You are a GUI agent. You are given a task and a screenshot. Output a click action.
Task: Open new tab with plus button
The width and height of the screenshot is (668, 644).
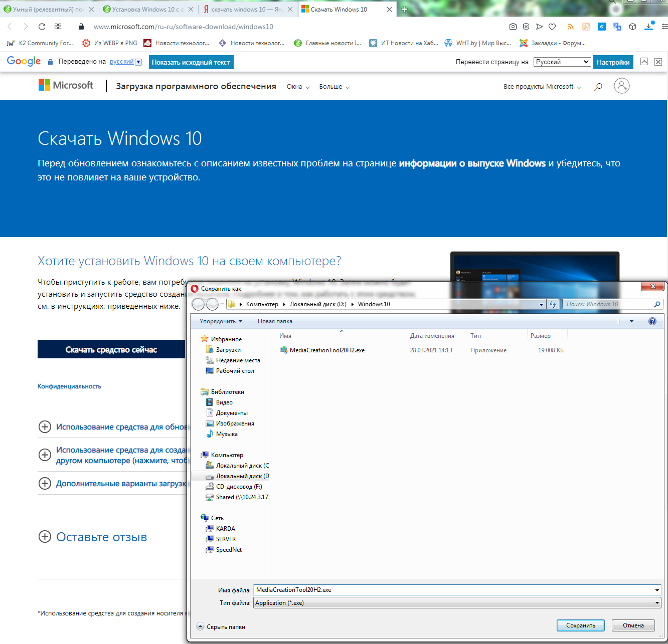[x=404, y=9]
